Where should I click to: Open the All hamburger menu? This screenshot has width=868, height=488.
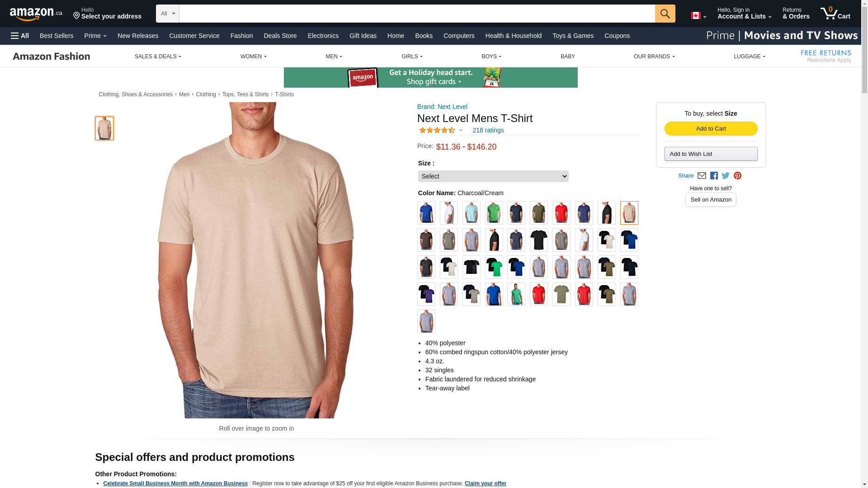pyautogui.click(x=20, y=36)
